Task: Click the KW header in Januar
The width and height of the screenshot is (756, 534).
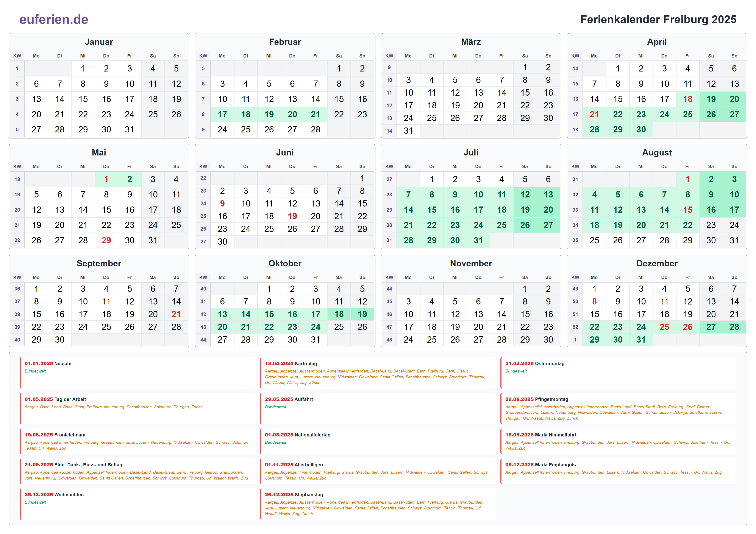Action: 17,56
